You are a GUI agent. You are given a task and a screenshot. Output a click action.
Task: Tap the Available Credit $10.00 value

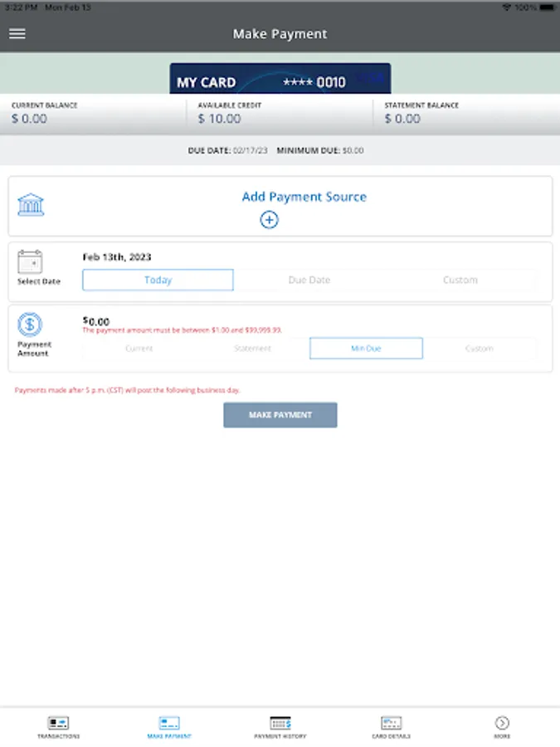[219, 119]
